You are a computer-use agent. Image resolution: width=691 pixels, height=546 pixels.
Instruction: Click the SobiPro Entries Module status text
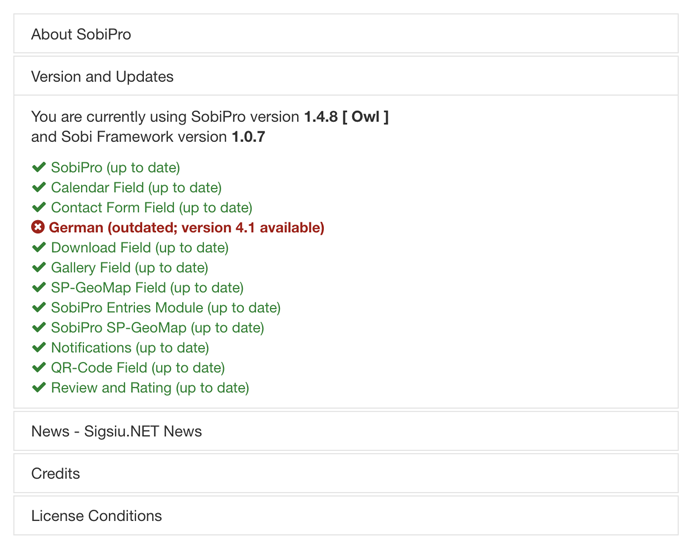coord(165,308)
